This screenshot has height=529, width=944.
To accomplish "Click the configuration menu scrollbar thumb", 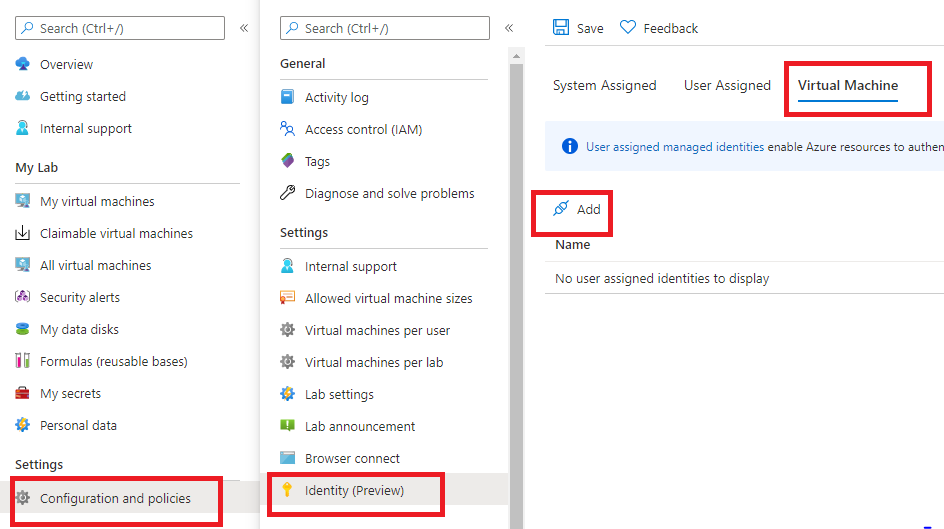I will (516, 295).
